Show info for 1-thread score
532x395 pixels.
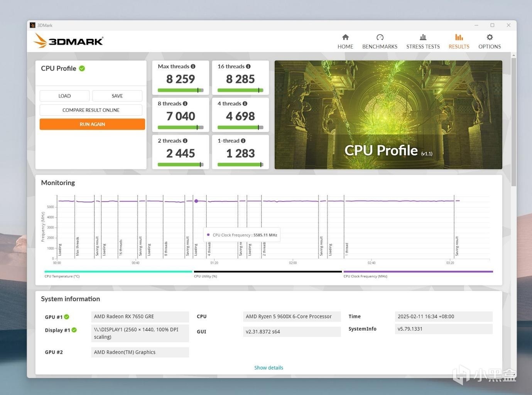pos(243,141)
